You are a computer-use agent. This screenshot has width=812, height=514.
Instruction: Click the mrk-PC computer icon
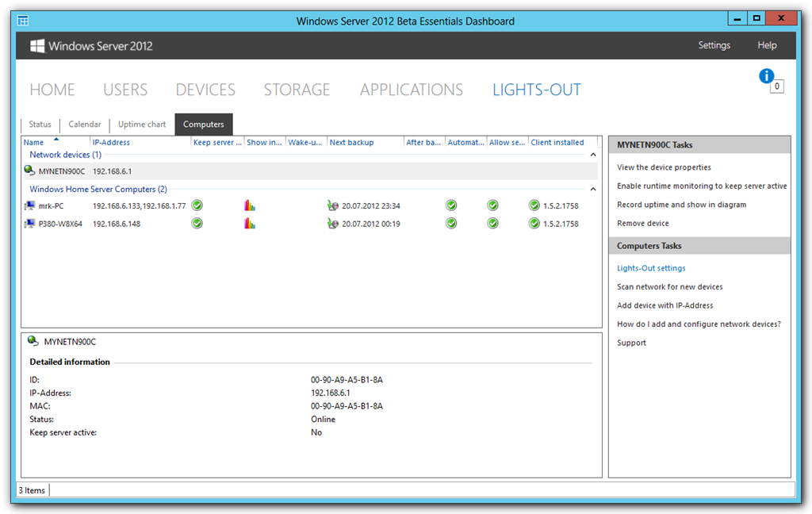coord(29,205)
